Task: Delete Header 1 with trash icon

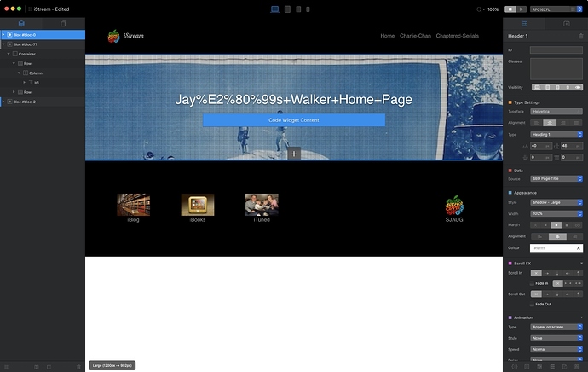Action: coord(581,36)
